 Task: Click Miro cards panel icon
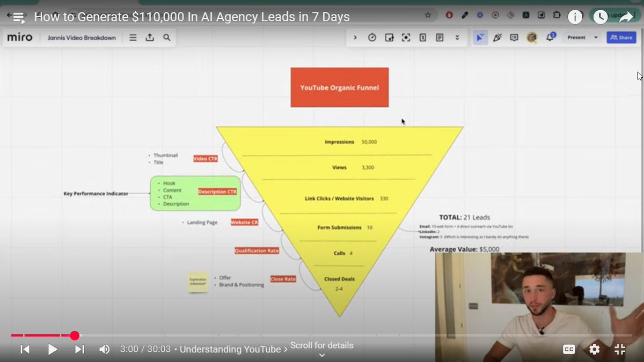click(422, 38)
